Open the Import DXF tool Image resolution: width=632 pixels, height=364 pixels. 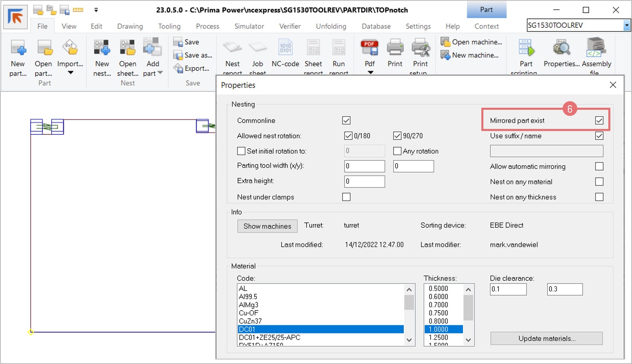tap(70, 49)
